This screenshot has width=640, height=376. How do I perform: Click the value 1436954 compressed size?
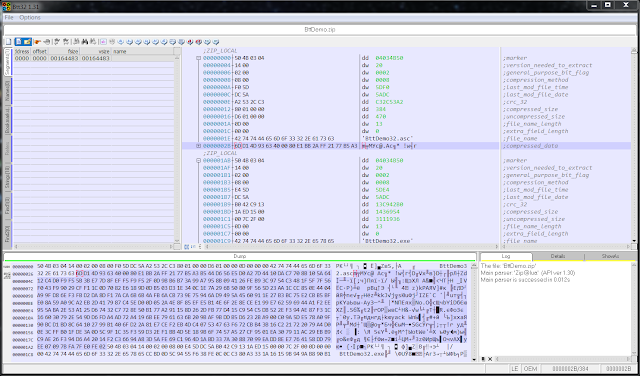click(387, 211)
